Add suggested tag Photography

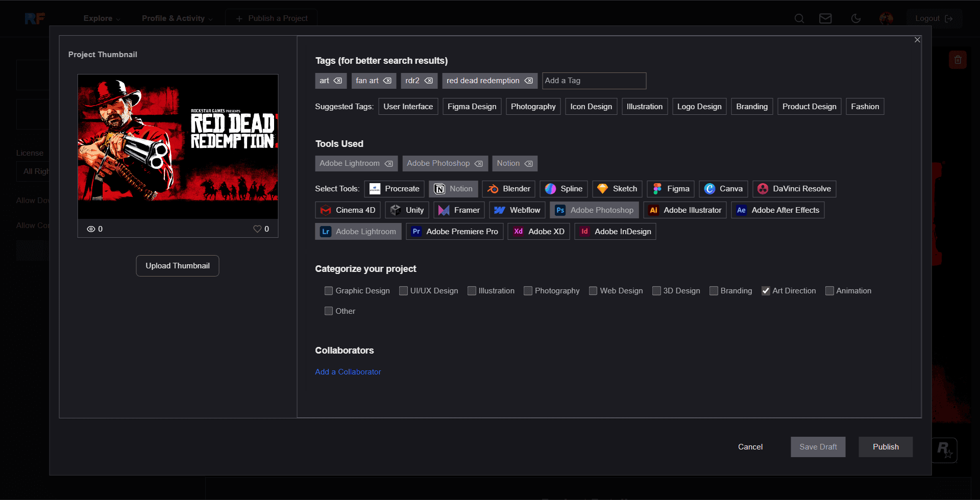click(533, 107)
